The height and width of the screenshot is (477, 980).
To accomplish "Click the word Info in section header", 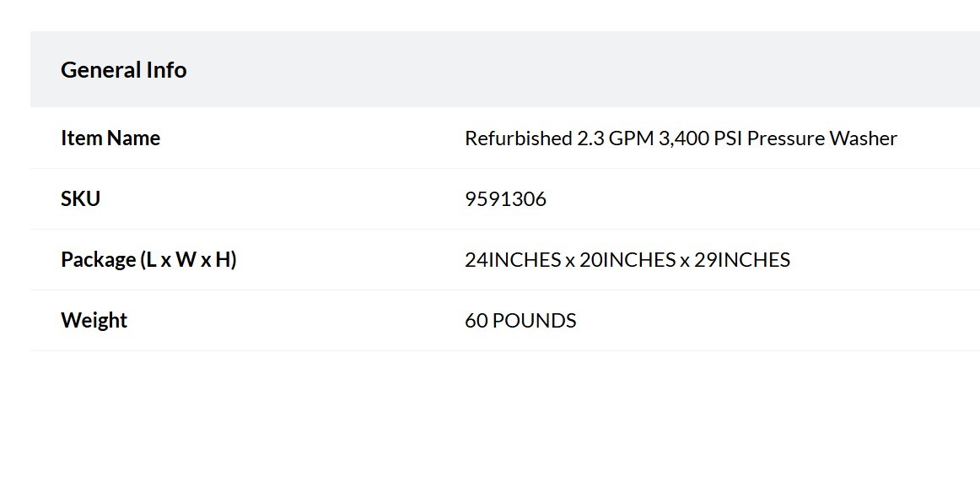I will tap(166, 69).
